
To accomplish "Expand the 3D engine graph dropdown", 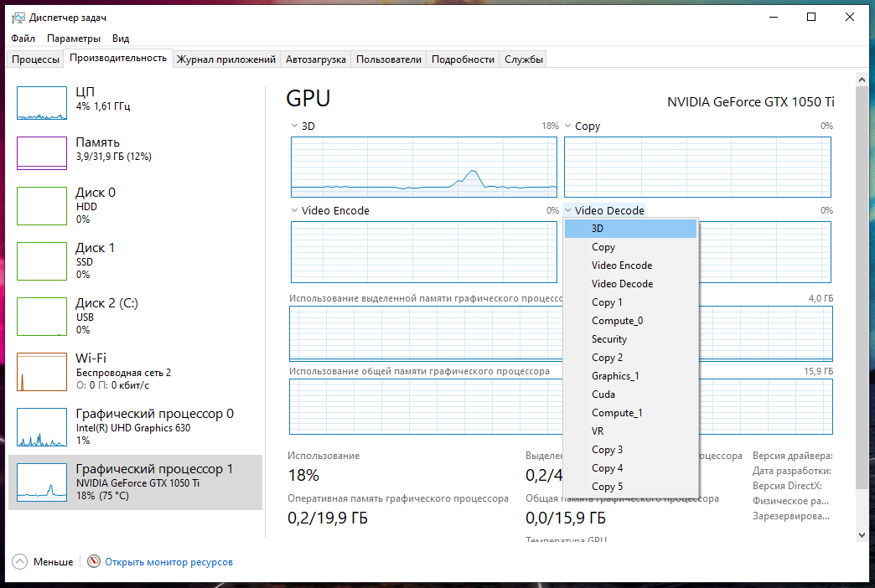I will point(294,126).
